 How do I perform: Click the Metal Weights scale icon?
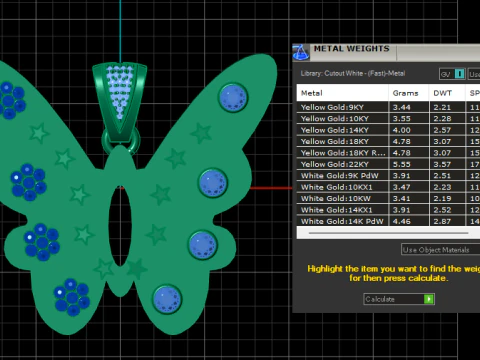(x=301, y=52)
